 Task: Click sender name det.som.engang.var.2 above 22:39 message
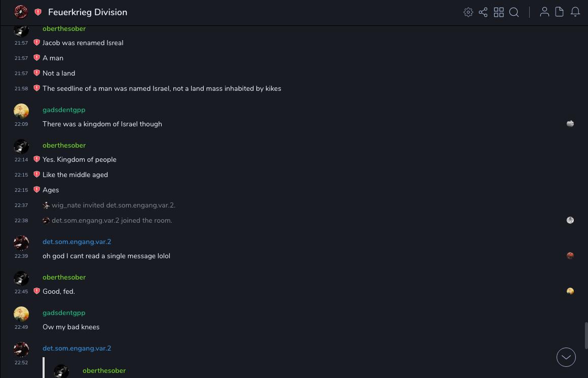click(77, 242)
